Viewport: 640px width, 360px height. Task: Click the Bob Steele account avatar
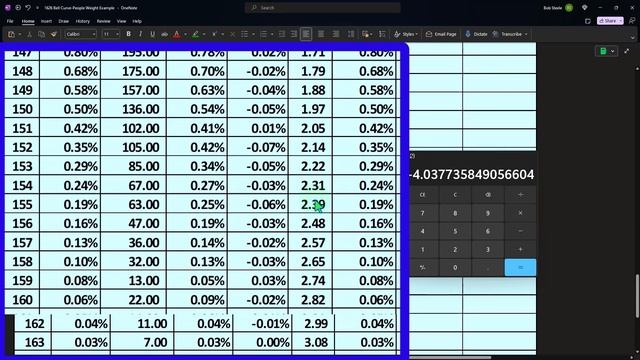(569, 8)
